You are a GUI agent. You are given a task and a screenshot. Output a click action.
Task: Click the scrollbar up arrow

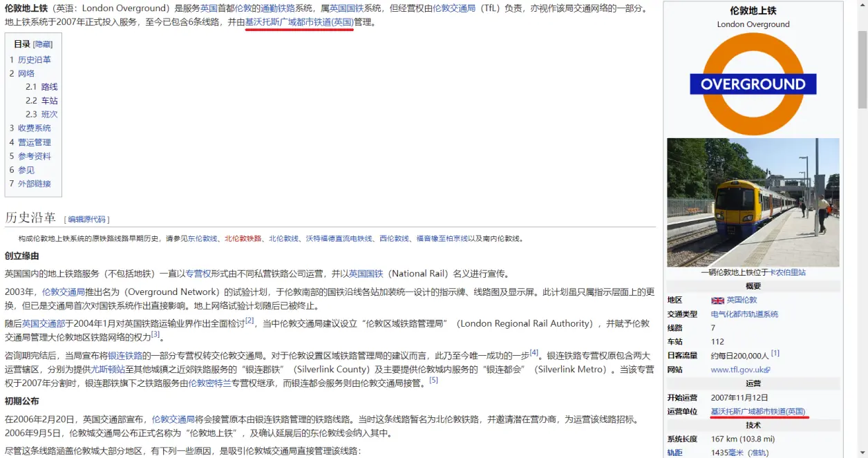click(862, 6)
